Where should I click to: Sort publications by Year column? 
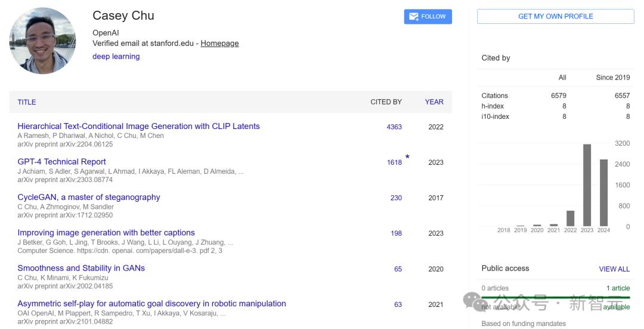[434, 102]
